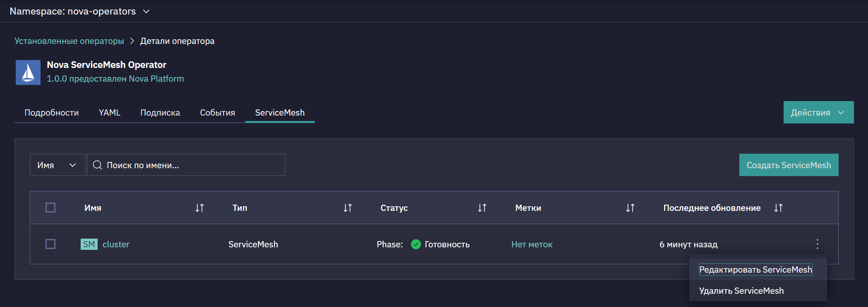Click the Детали оператора breadcrumb text
Viewport: 868px width, 307px height.
[177, 41]
